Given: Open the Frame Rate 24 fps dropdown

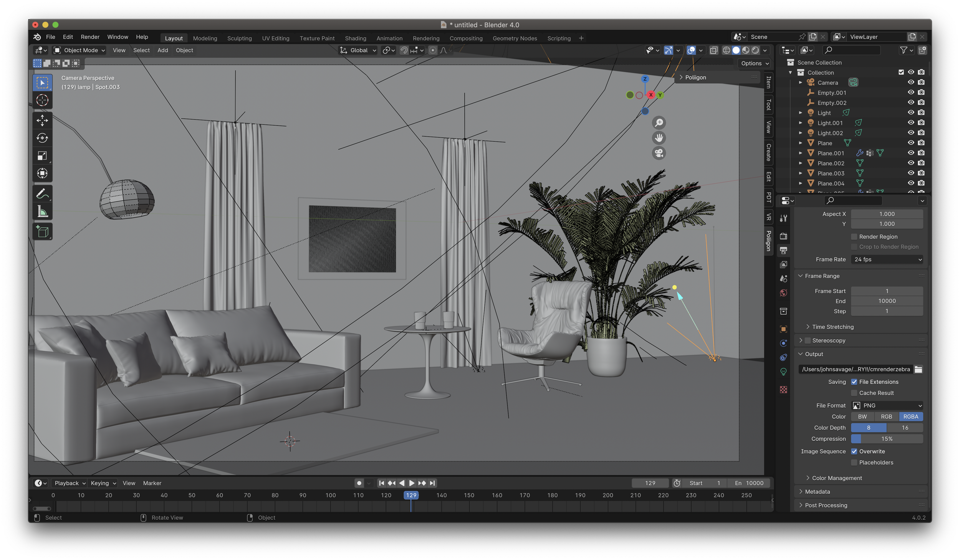Looking at the screenshot, I should pyautogui.click(x=887, y=259).
